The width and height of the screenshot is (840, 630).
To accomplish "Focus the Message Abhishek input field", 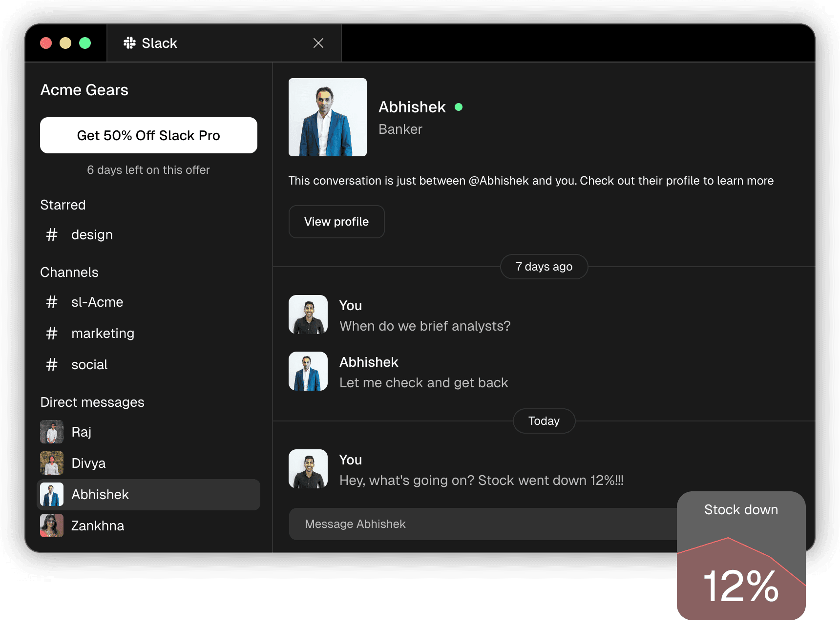I will tap(483, 524).
